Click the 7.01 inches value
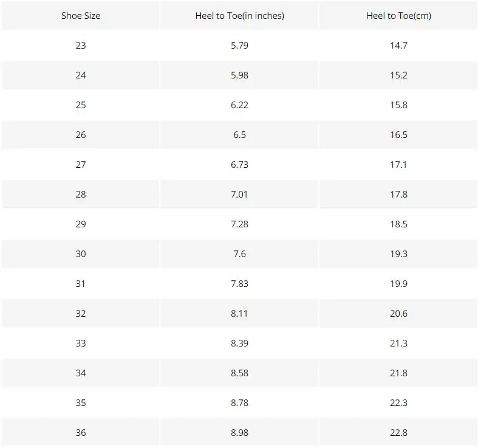The image size is (478, 448). click(239, 195)
